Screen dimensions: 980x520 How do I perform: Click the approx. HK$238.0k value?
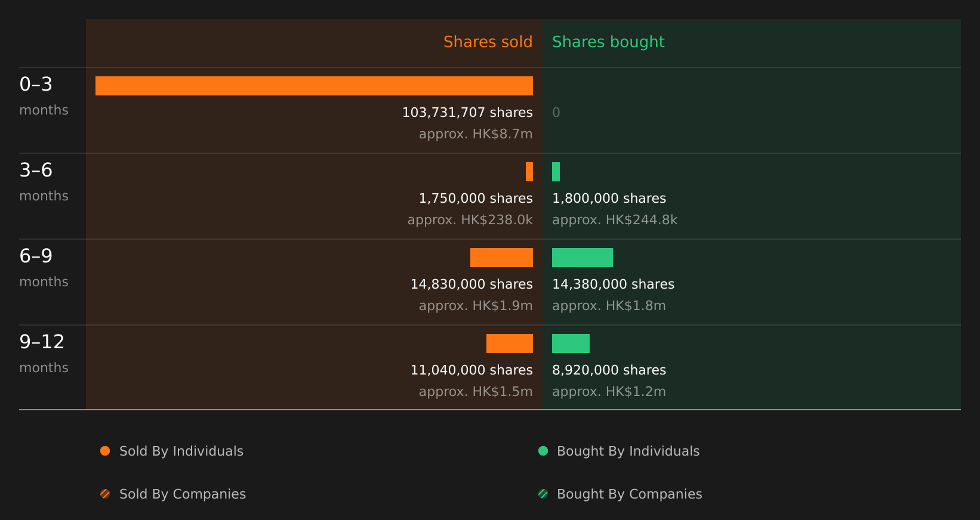point(470,220)
